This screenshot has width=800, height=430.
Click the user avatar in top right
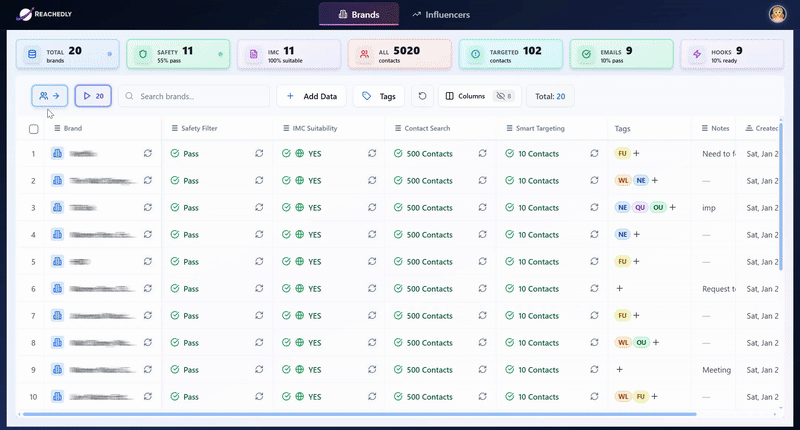pyautogui.click(x=778, y=14)
